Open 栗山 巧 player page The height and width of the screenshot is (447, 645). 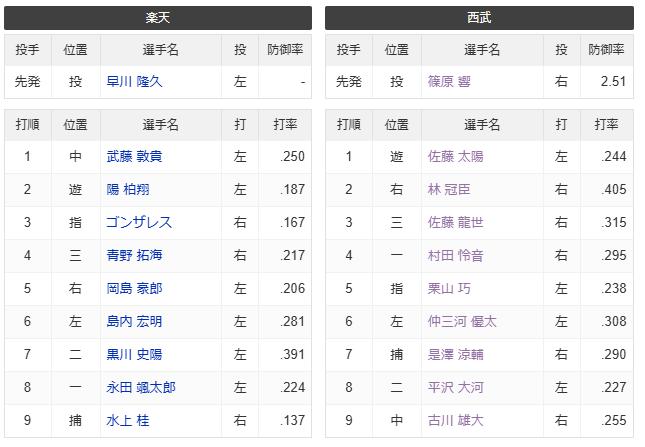[449, 288]
